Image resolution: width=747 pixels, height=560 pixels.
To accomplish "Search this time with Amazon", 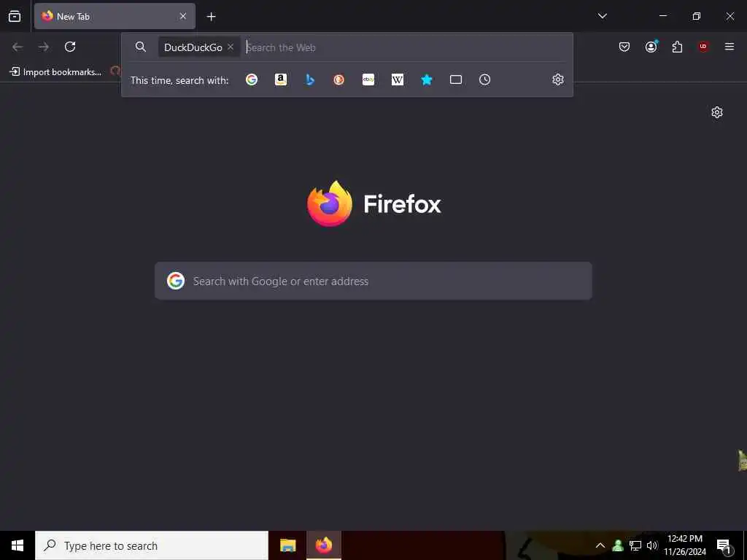I will pos(281,79).
